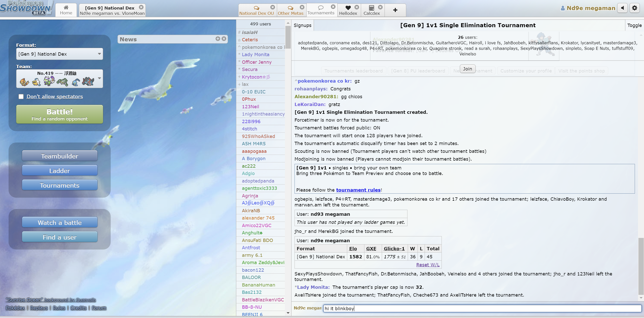Open the Replays footer link
644x318 pixels.
click(x=39, y=308)
